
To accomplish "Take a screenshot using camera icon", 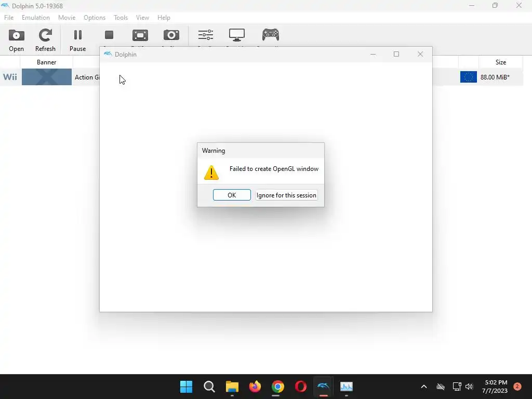I will coord(171,35).
